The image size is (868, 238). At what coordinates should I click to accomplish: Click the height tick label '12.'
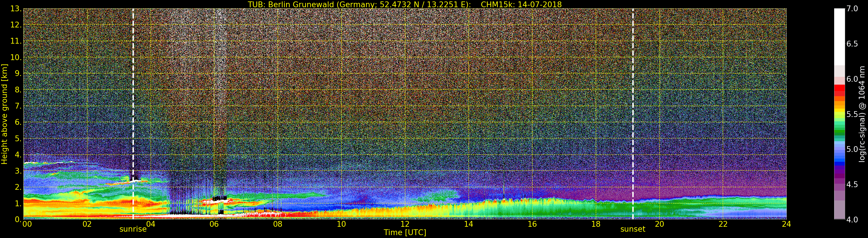point(16,25)
